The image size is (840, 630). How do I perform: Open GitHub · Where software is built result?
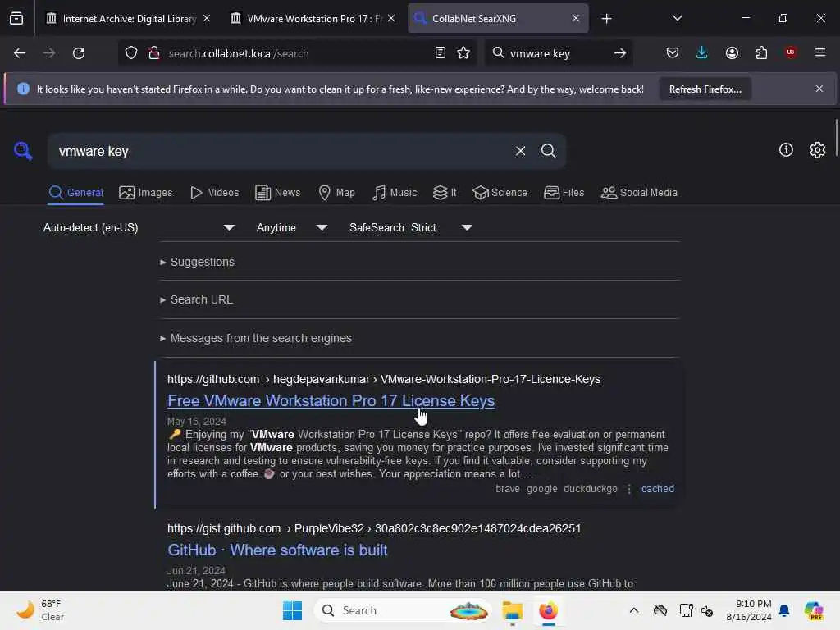click(277, 550)
